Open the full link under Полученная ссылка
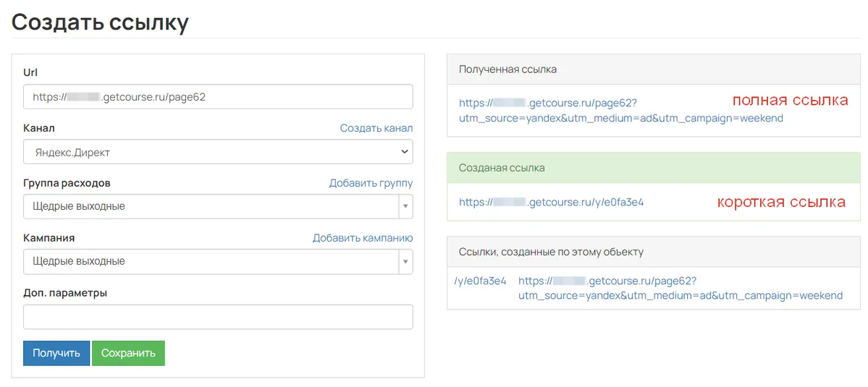This screenshot has height=387, width=868. point(621,110)
